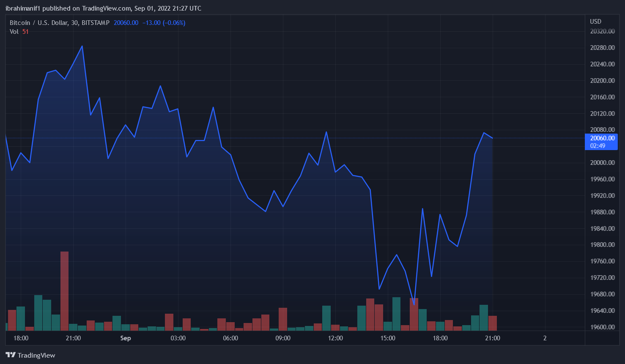The image size is (625, 364).
Task: Click the USD currency label on price axis
Action: coord(595,22)
